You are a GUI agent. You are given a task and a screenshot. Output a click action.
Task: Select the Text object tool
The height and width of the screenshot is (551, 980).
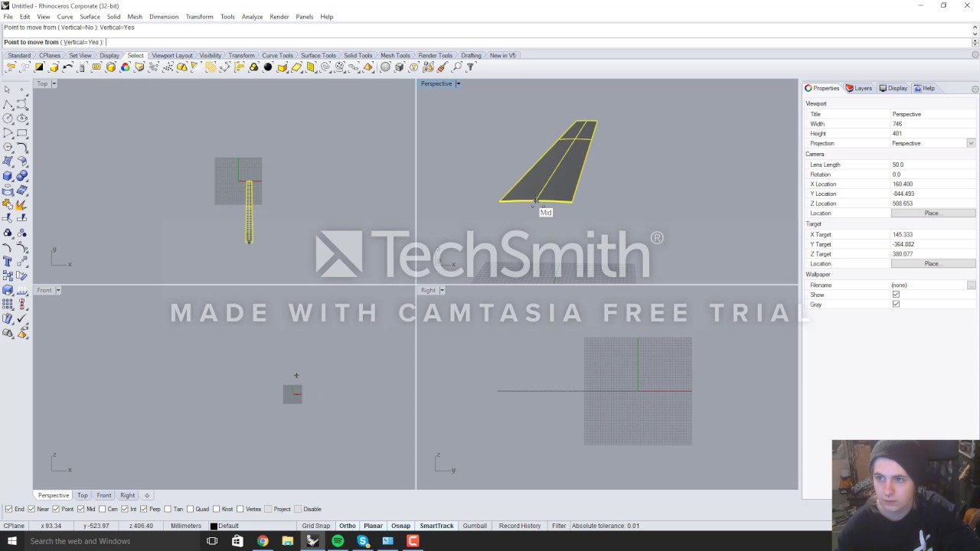tap(8, 261)
